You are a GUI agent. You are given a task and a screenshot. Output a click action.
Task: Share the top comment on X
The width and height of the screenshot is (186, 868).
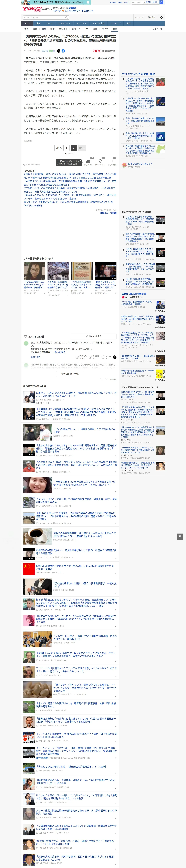tap(115, 357)
